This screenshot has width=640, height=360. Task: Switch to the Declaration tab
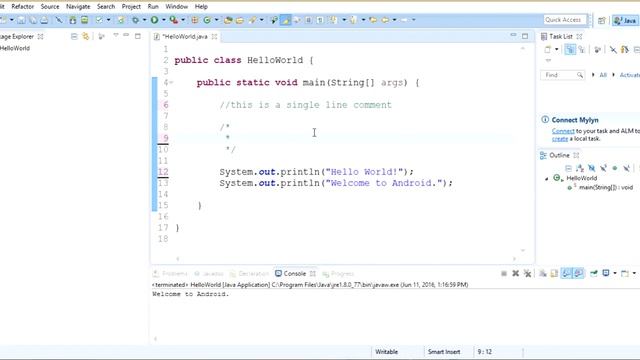coord(249,273)
